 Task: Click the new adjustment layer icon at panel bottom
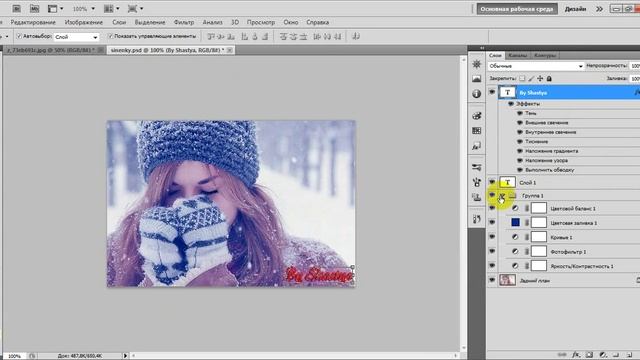click(603, 355)
